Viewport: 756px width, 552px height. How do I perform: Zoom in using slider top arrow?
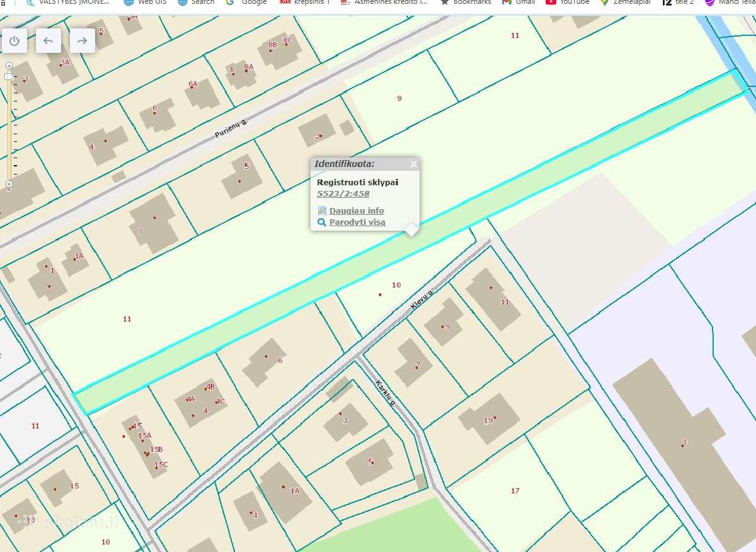[x=9, y=66]
